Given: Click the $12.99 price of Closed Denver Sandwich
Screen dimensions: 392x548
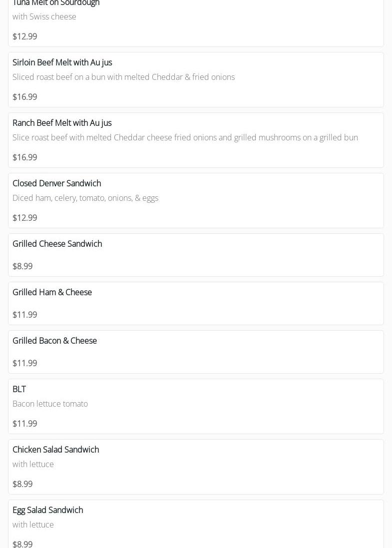Looking at the screenshot, I should click(24, 218).
